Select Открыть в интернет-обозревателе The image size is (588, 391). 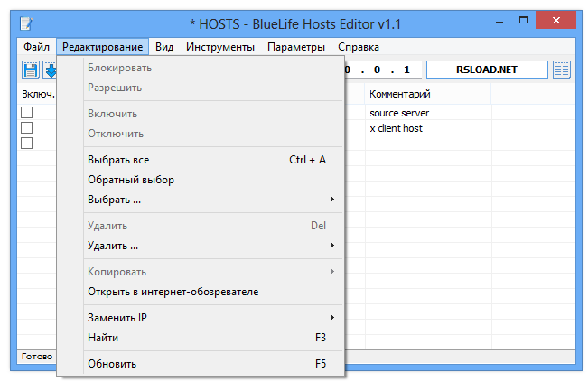(213, 292)
